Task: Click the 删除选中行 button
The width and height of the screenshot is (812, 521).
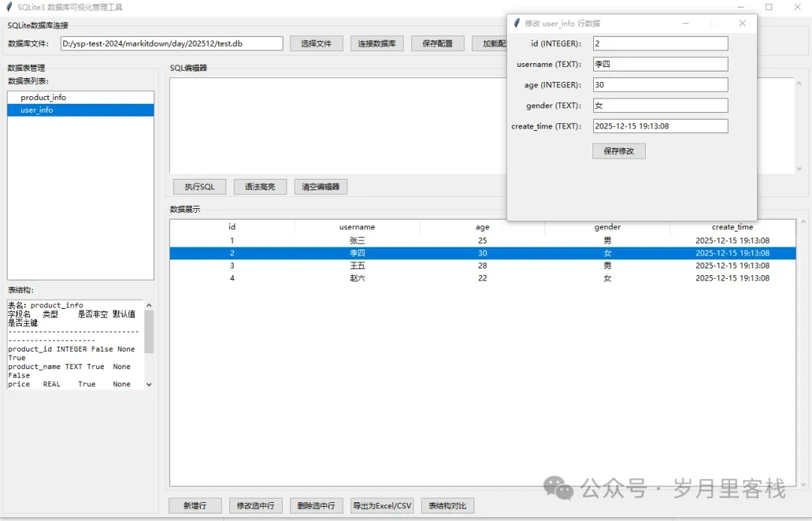Action: click(x=317, y=505)
